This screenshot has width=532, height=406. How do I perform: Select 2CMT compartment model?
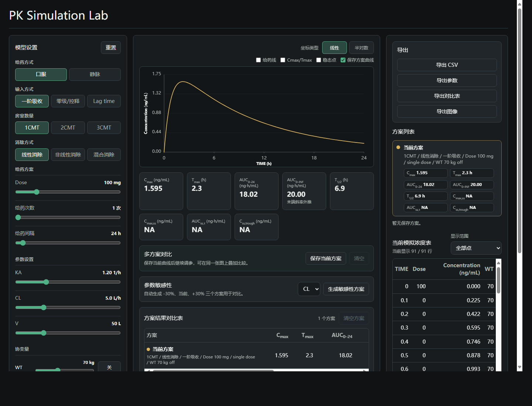click(x=68, y=128)
